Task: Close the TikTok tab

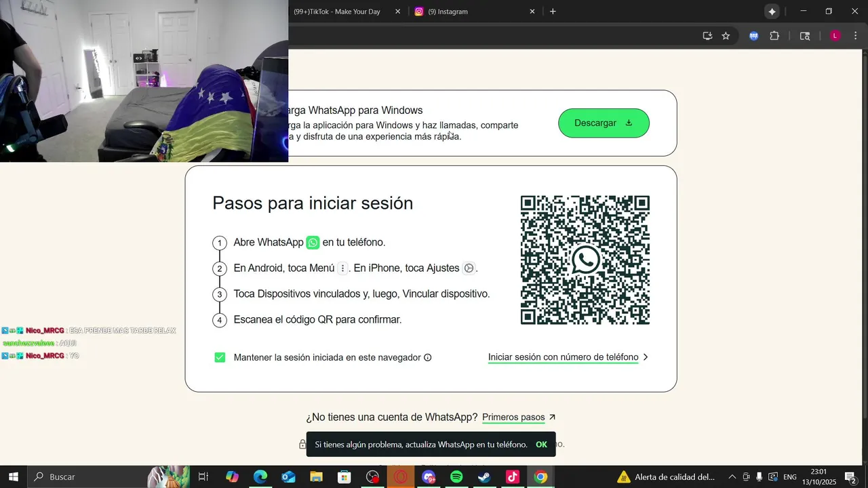Action: [397, 12]
